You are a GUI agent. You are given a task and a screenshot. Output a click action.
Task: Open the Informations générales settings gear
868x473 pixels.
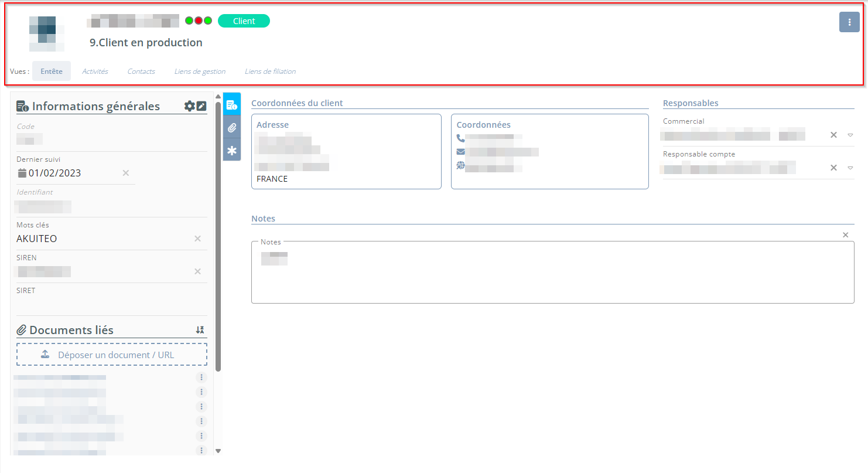[x=189, y=106]
